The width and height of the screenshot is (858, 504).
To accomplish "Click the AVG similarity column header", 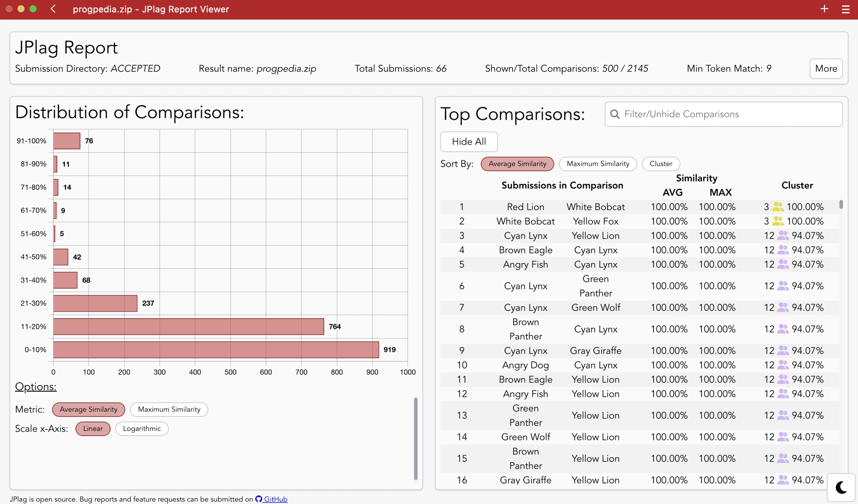I will coord(672,192).
